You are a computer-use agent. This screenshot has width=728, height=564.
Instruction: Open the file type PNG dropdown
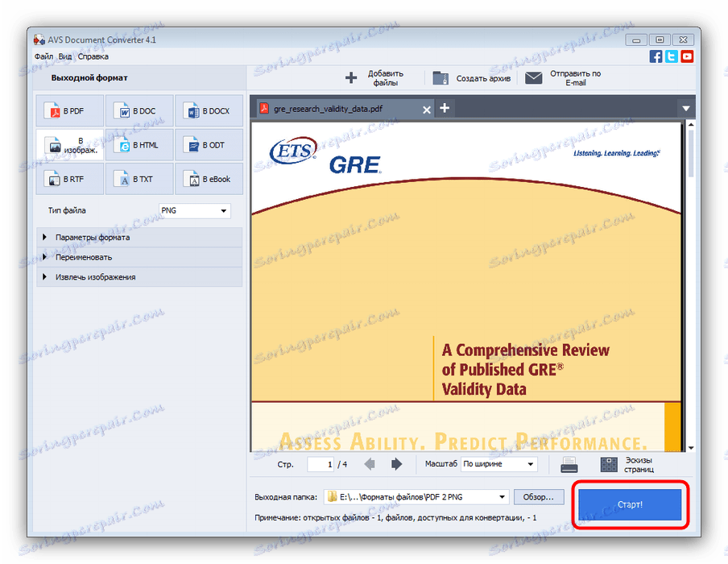[195, 210]
